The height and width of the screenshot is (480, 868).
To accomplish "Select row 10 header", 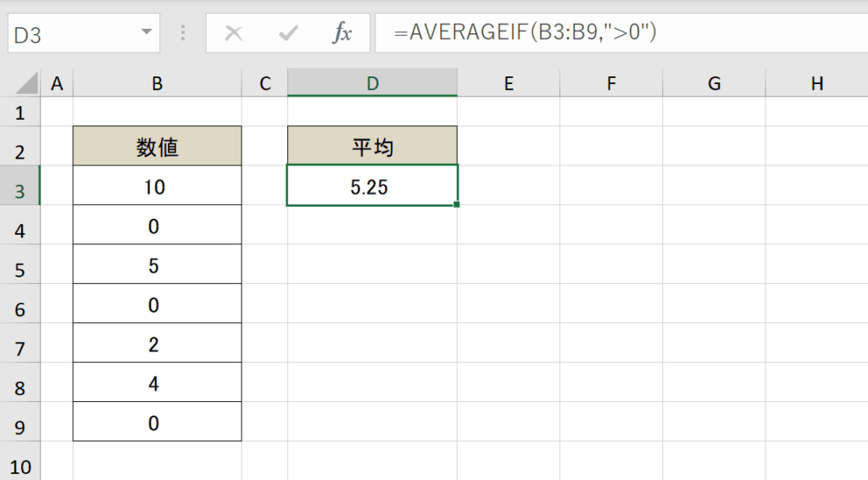I will click(x=20, y=466).
